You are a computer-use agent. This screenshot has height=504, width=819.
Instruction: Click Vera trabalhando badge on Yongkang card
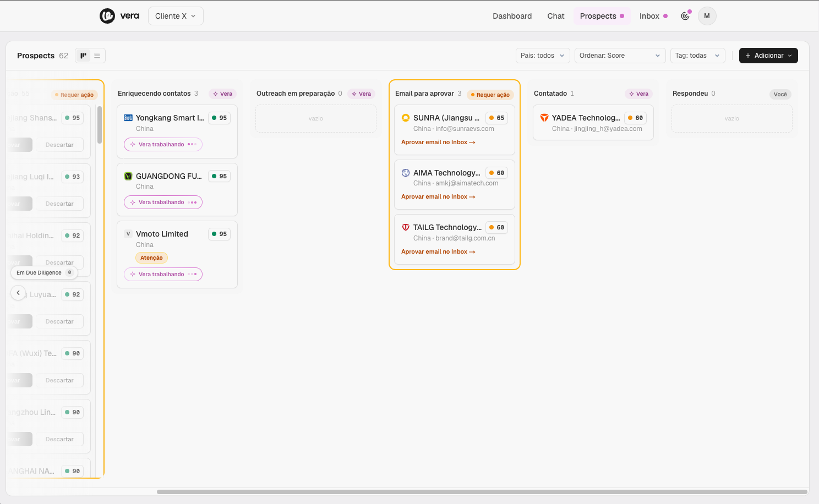tap(163, 144)
